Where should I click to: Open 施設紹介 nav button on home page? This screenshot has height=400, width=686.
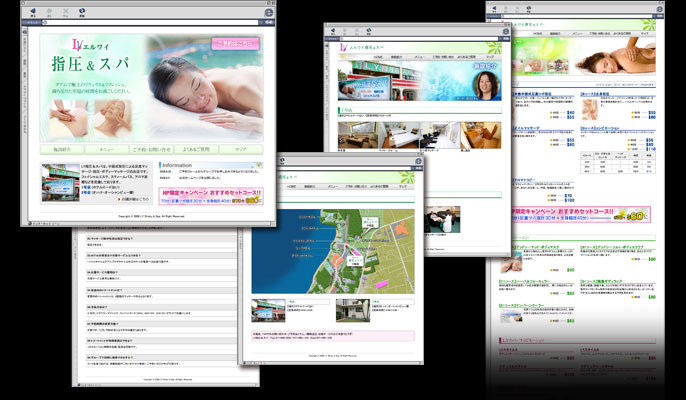tap(63, 149)
